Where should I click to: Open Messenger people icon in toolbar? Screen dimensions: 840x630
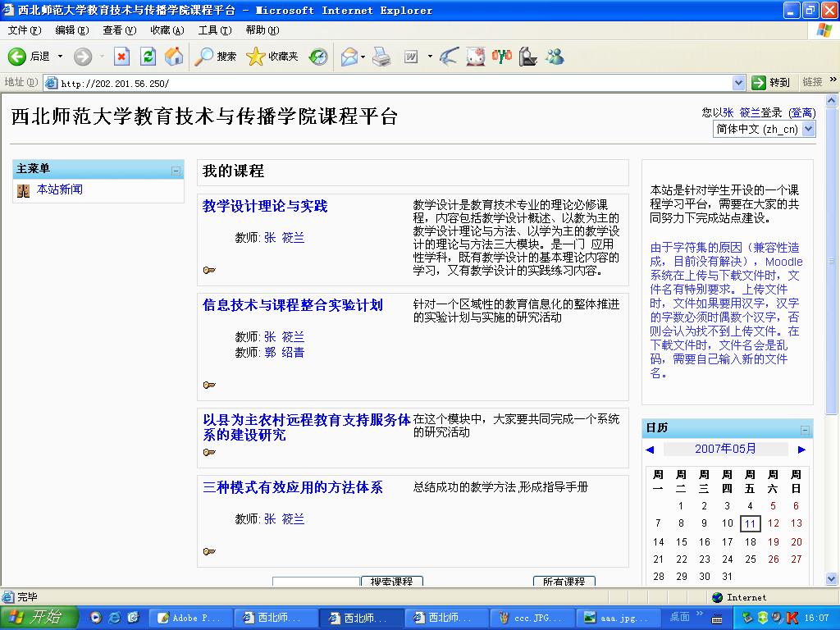point(555,57)
